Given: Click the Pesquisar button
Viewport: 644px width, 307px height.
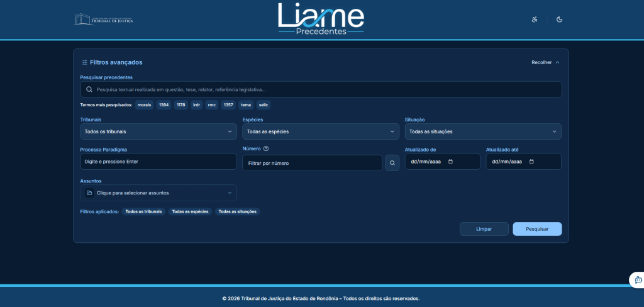Looking at the screenshot, I should pyautogui.click(x=537, y=229).
